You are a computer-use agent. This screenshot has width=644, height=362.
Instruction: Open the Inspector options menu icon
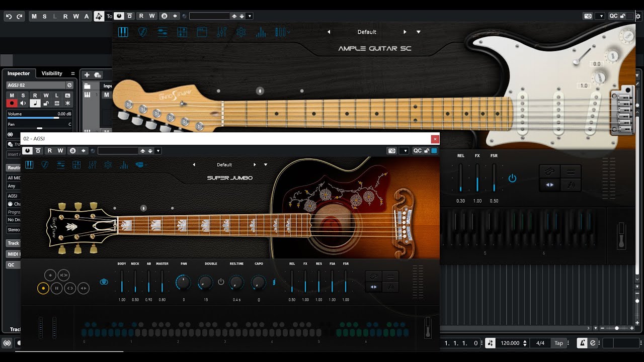(x=73, y=73)
